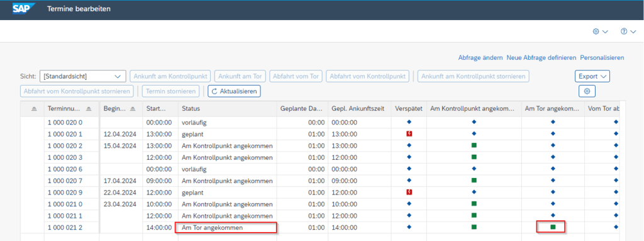The image size is (644, 241).
Task: Open the Sicht Standardsicht dropdown
Action: pyautogui.click(x=82, y=76)
